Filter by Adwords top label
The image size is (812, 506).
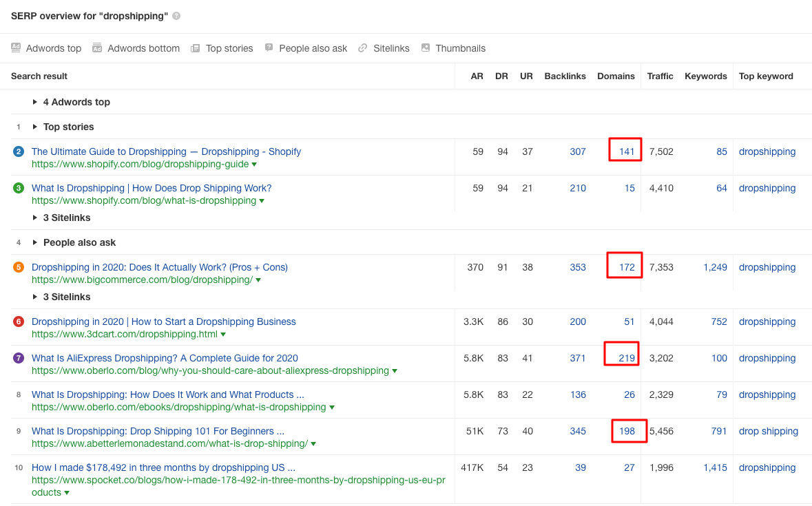pyautogui.click(x=53, y=48)
